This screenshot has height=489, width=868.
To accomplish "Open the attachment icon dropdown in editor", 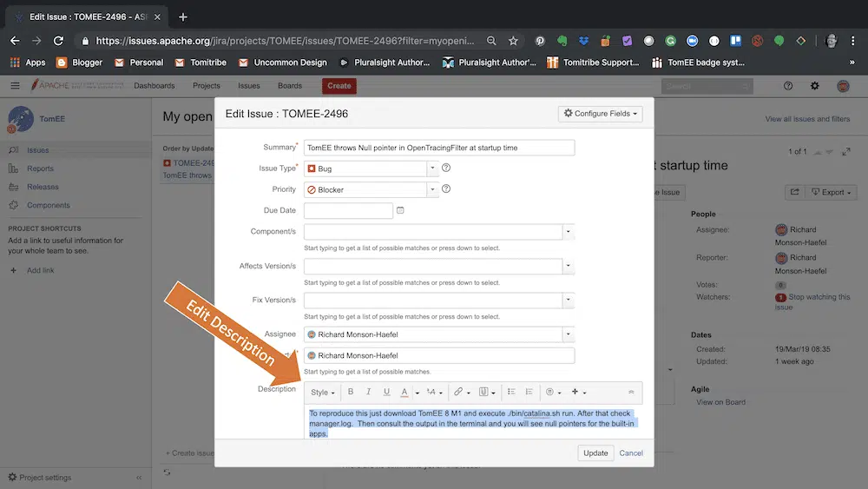I will 487,392.
